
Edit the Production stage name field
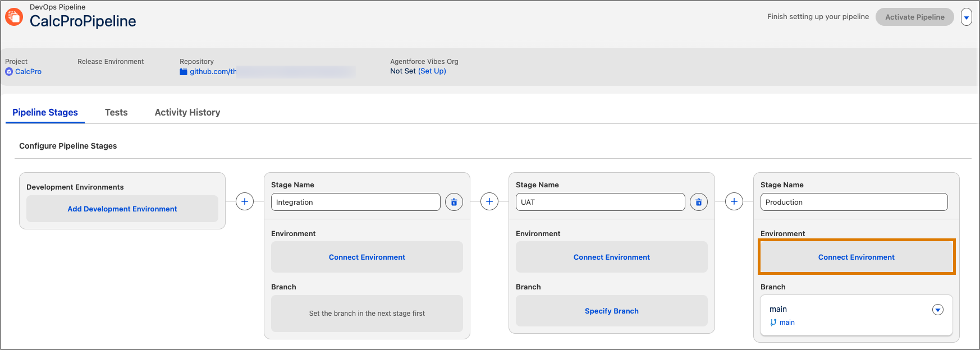pyautogui.click(x=854, y=202)
